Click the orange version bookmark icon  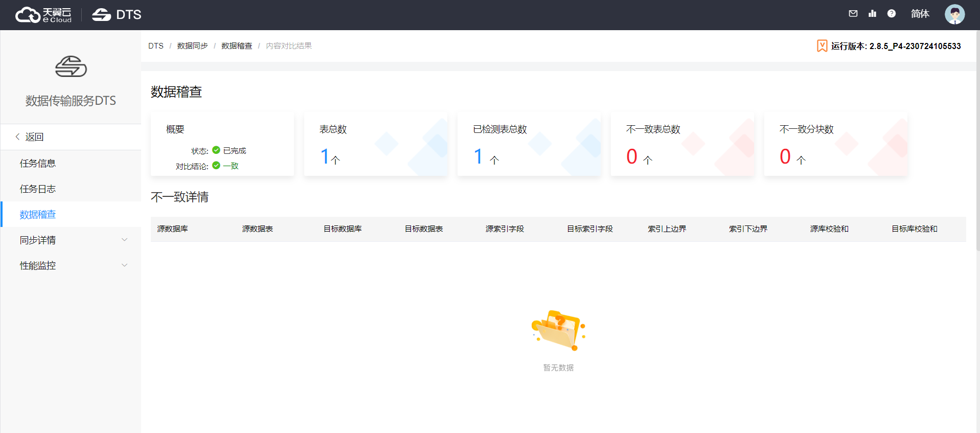point(822,46)
